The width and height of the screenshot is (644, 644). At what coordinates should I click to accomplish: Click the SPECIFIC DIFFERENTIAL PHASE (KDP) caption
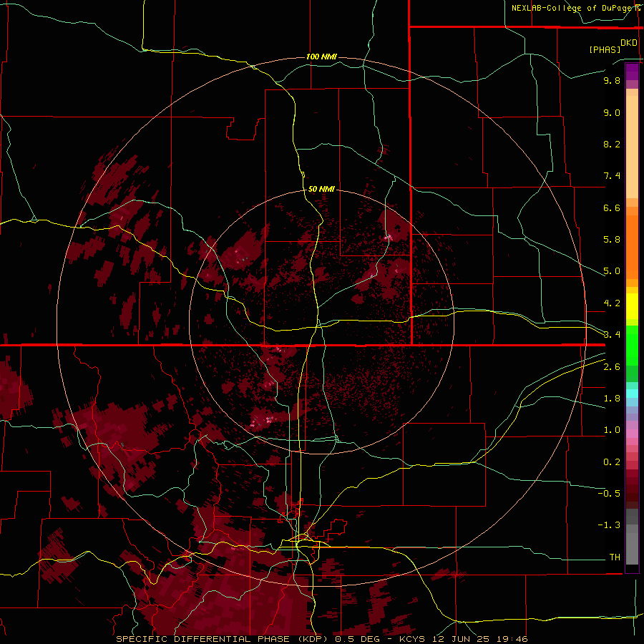click(223, 639)
